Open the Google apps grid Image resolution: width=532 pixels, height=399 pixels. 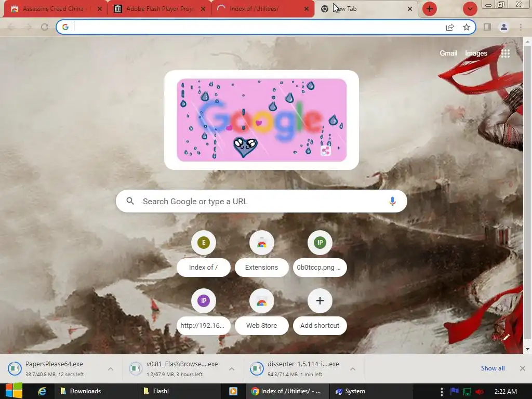tap(505, 54)
